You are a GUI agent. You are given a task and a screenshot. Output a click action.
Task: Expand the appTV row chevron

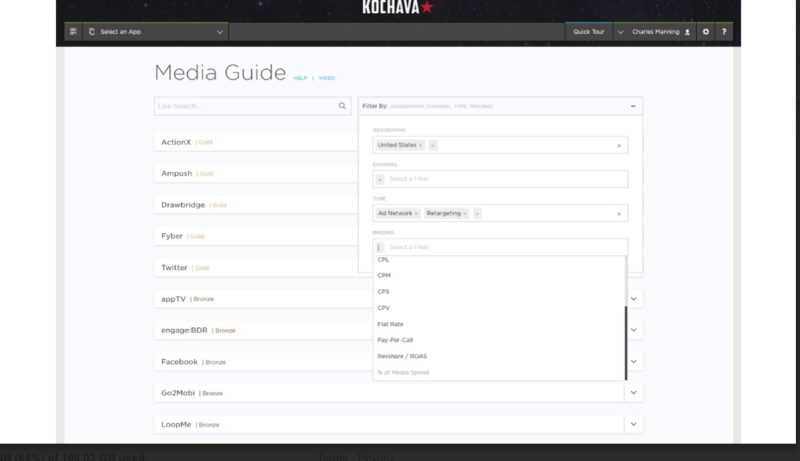tap(633, 299)
